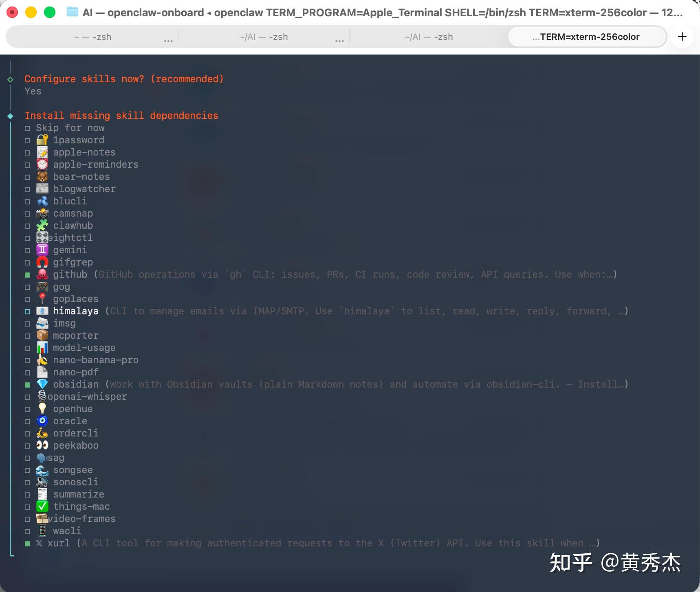Screen dimensions: 700x592
Task: Click the lock icon beside 1password
Action: point(42,140)
